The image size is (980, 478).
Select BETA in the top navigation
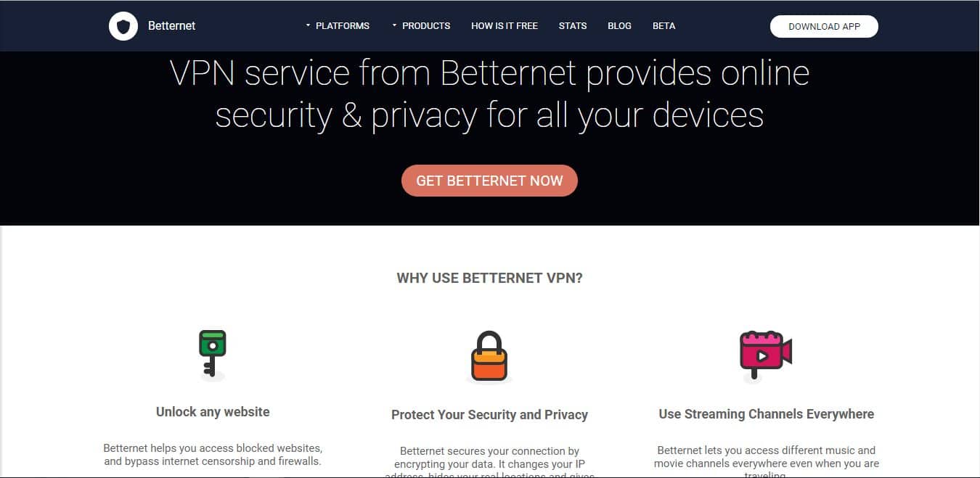point(663,25)
